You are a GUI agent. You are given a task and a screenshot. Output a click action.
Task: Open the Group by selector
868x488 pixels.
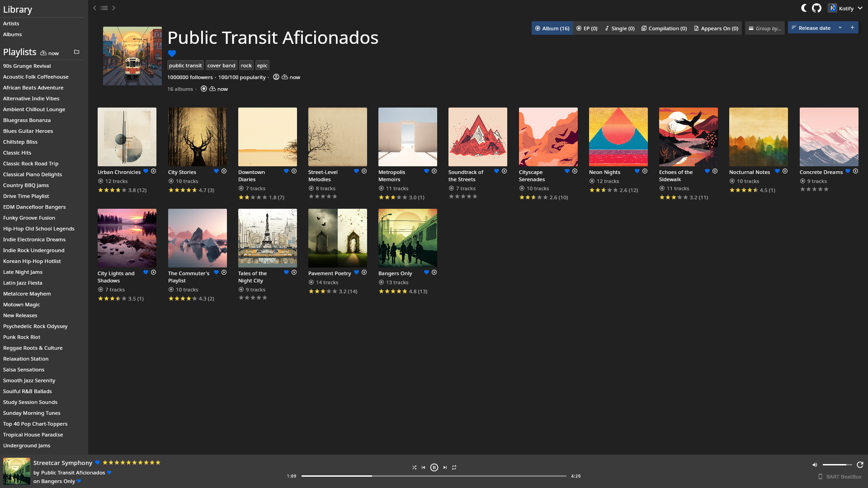(764, 28)
